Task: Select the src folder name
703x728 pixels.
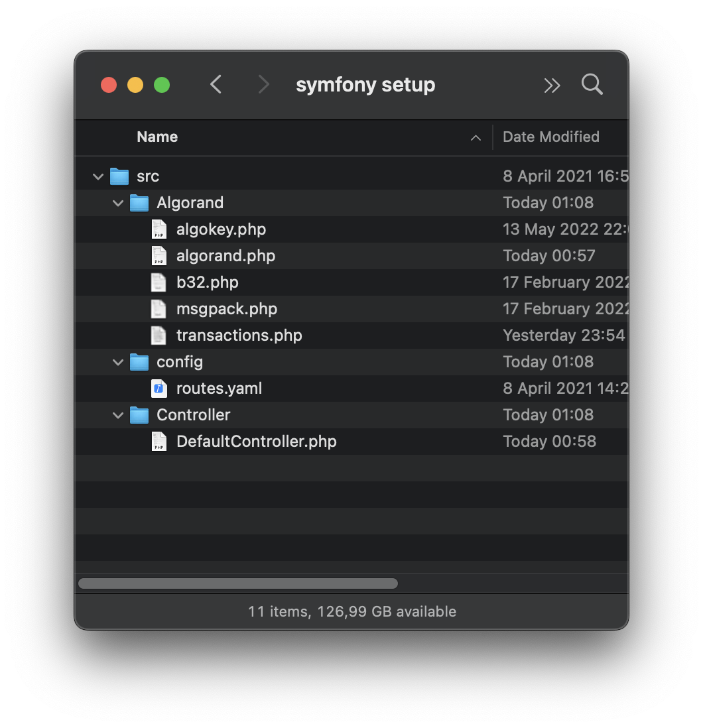Action: (x=148, y=176)
